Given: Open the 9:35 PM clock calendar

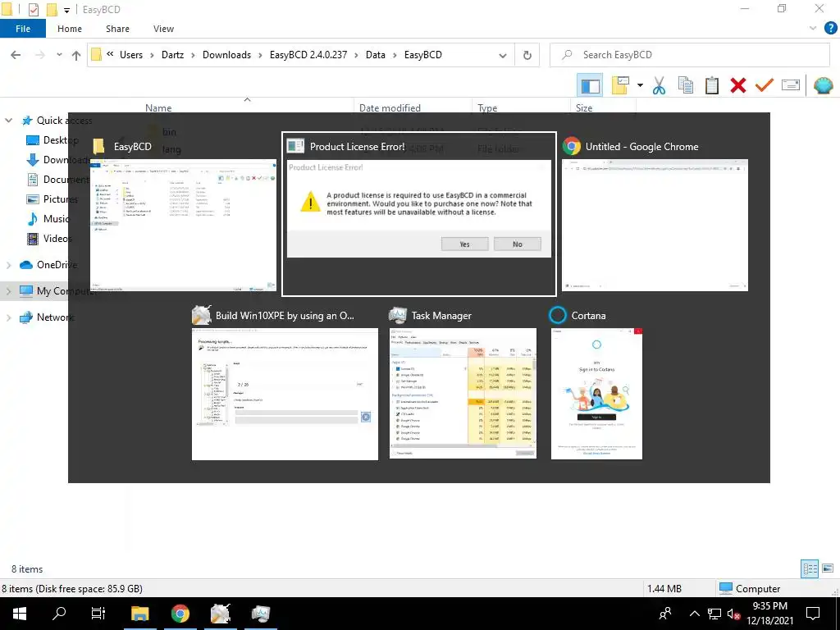Looking at the screenshot, I should [769, 614].
